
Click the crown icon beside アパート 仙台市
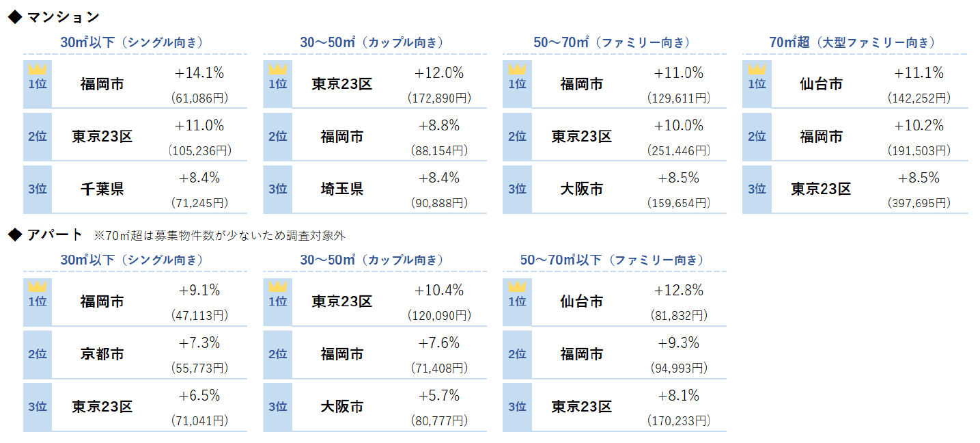(x=517, y=287)
